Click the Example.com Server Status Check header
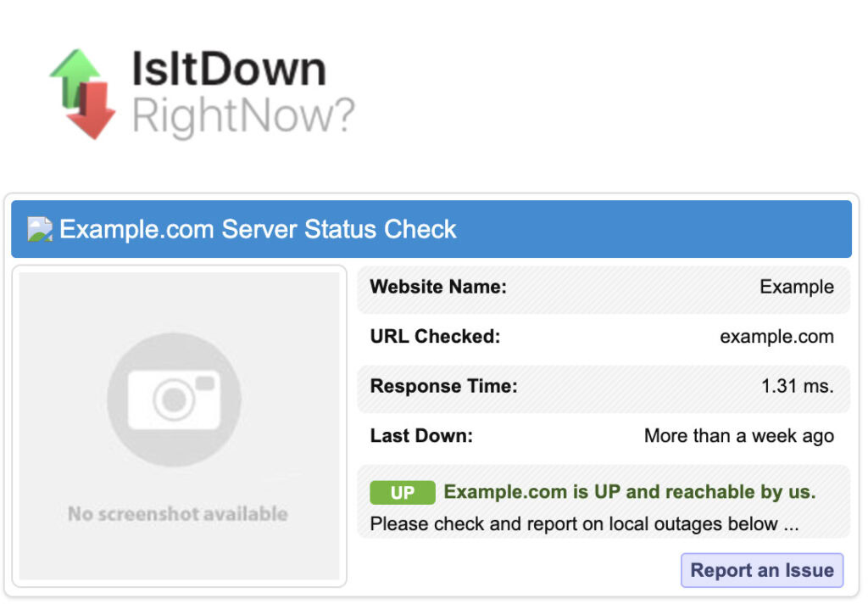Viewport: 868px width, 604px height. 431,229
